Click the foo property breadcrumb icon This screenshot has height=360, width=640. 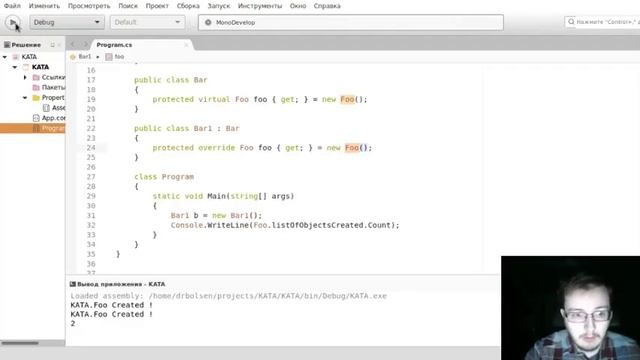pos(109,57)
